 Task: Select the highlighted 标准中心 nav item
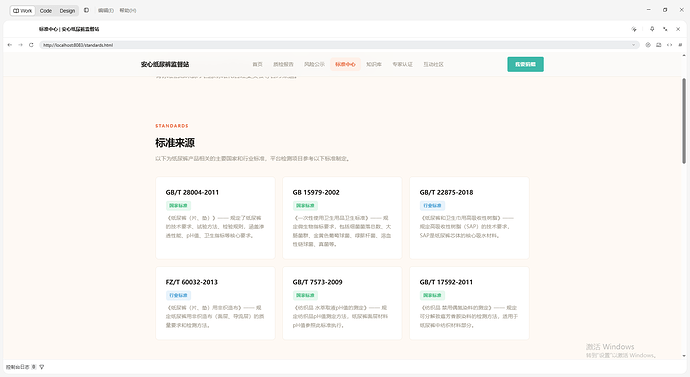345,64
